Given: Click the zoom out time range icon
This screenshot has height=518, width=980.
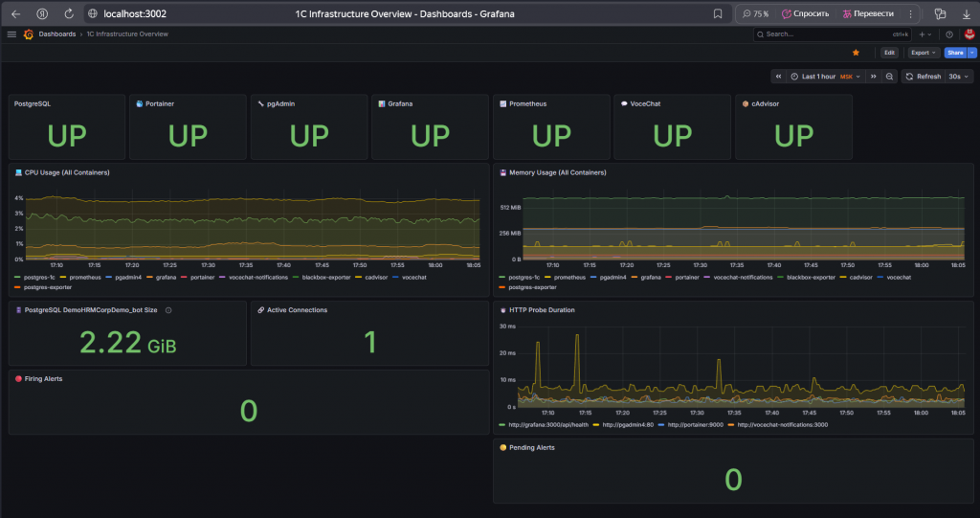Looking at the screenshot, I should click(x=890, y=77).
